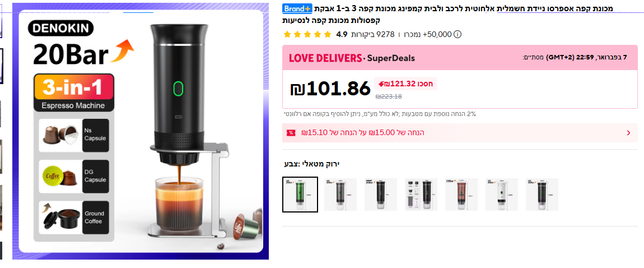Open the info icon beside 50,000+ sold
This screenshot has height=268, width=644.
click(457, 35)
